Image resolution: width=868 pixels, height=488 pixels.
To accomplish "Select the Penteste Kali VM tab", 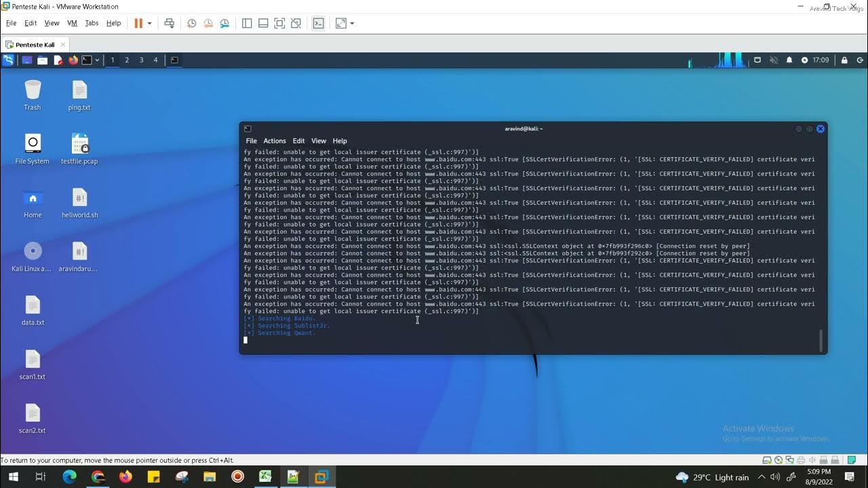I will (x=34, y=45).
